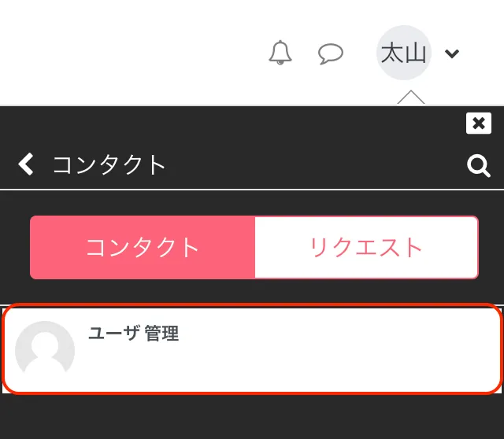Click the コンタクト panel header title
This screenshot has height=439, width=504.
109,165
